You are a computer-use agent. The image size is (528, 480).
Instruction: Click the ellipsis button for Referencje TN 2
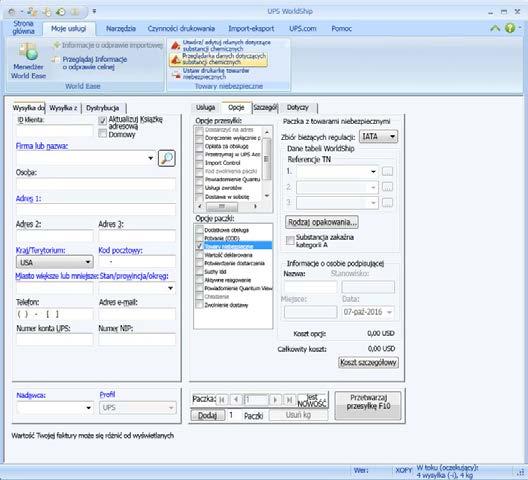tap(387, 187)
